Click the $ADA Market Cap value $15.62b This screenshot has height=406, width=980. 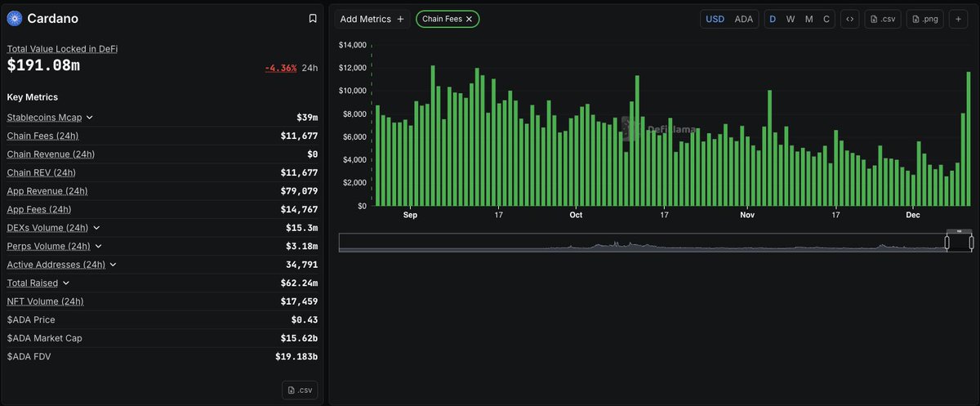tap(299, 338)
